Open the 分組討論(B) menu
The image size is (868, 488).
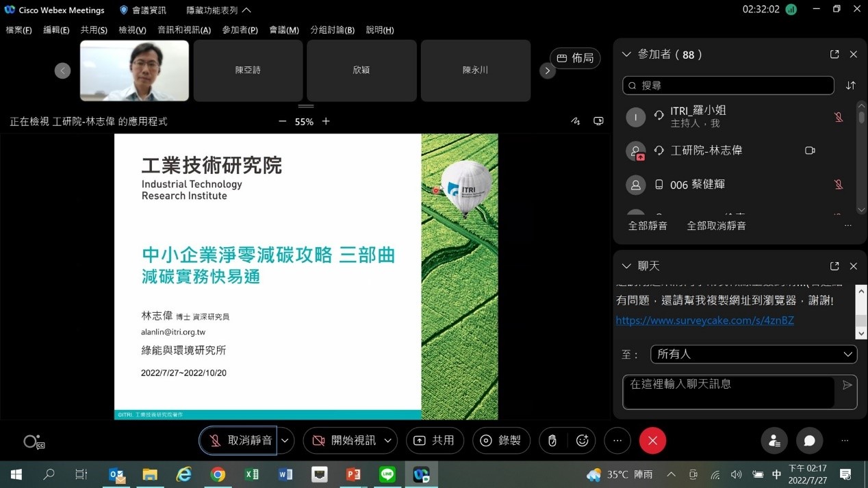332,30
